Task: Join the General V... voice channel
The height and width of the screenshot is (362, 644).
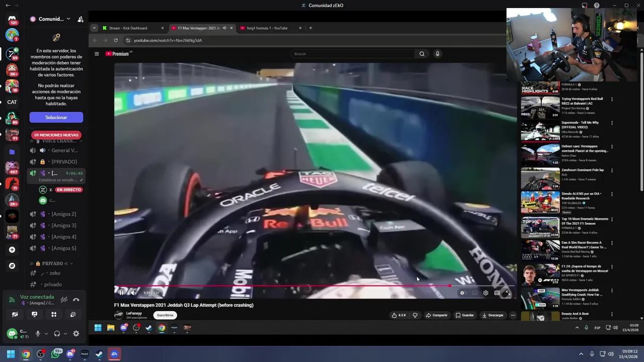Action: [56, 150]
